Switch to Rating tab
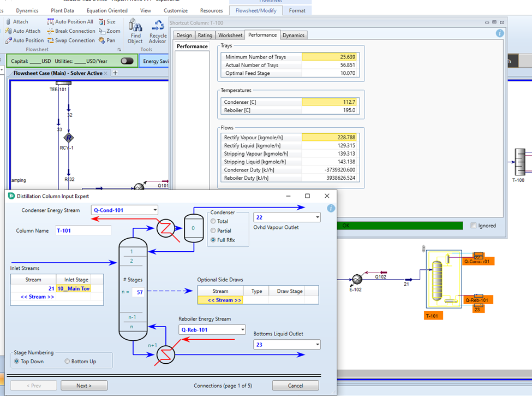Viewport: 532px width, 396px height. tap(205, 36)
